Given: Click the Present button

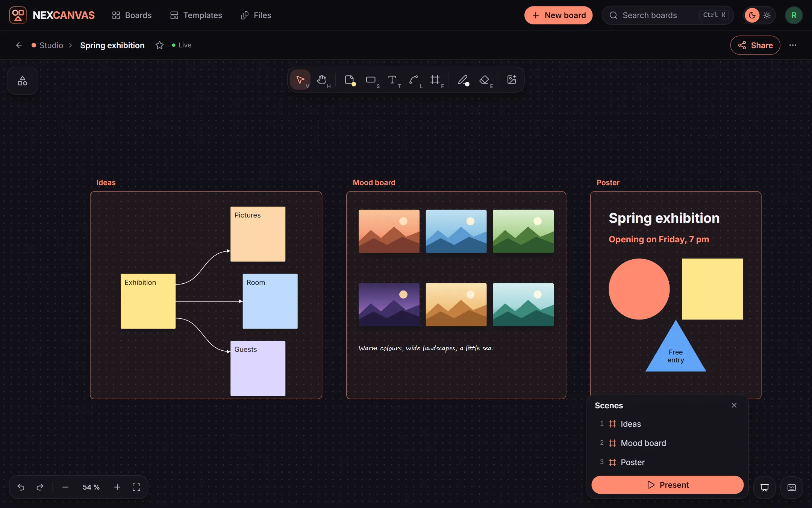Looking at the screenshot, I should [667, 485].
